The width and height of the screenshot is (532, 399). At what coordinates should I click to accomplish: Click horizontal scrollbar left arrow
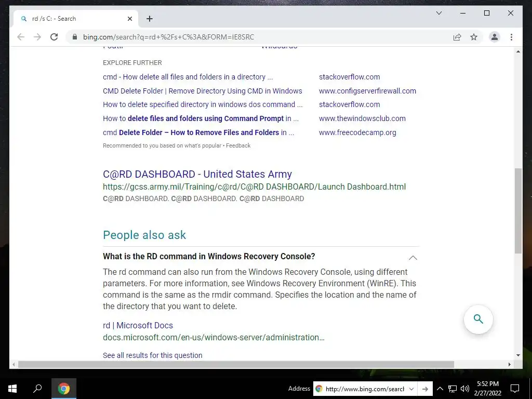[13, 364]
